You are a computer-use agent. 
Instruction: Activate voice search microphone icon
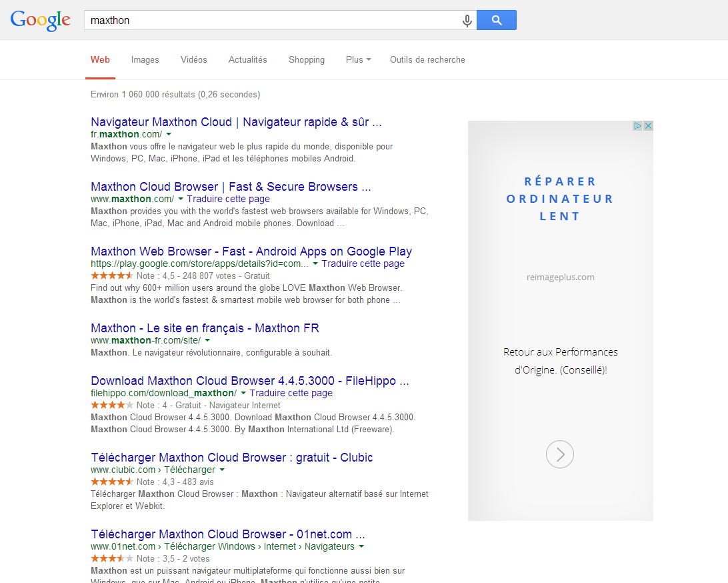point(467,21)
